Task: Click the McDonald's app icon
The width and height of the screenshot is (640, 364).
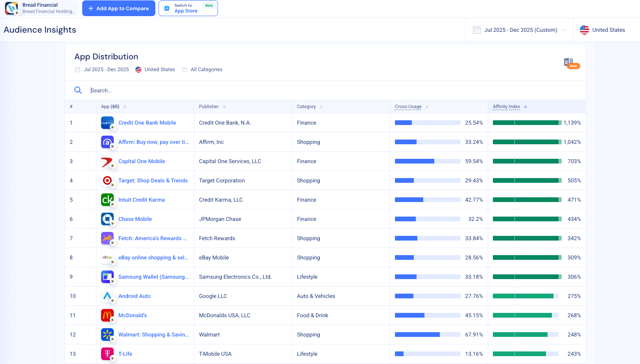Action: (107, 315)
